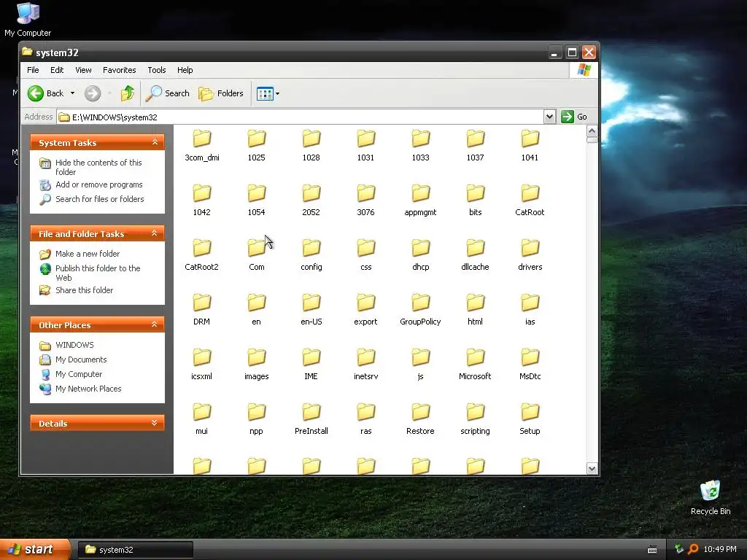Open the Search toolbar button
Image resolution: width=747 pixels, height=560 pixels.
[x=167, y=93]
